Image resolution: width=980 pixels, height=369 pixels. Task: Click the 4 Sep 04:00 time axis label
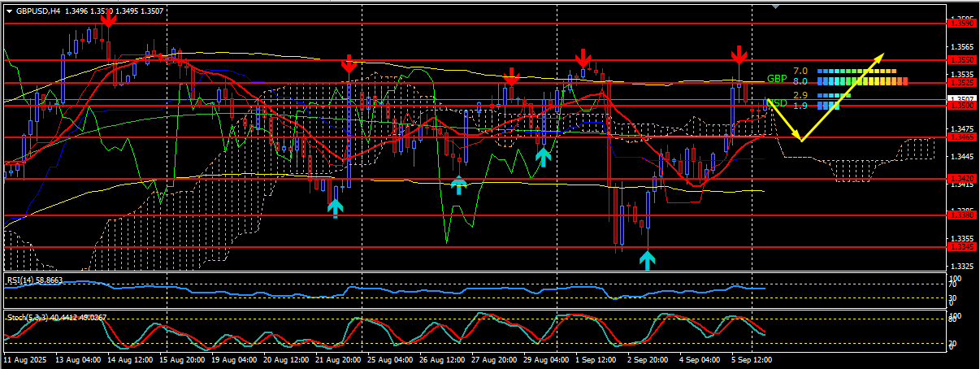tap(700, 358)
